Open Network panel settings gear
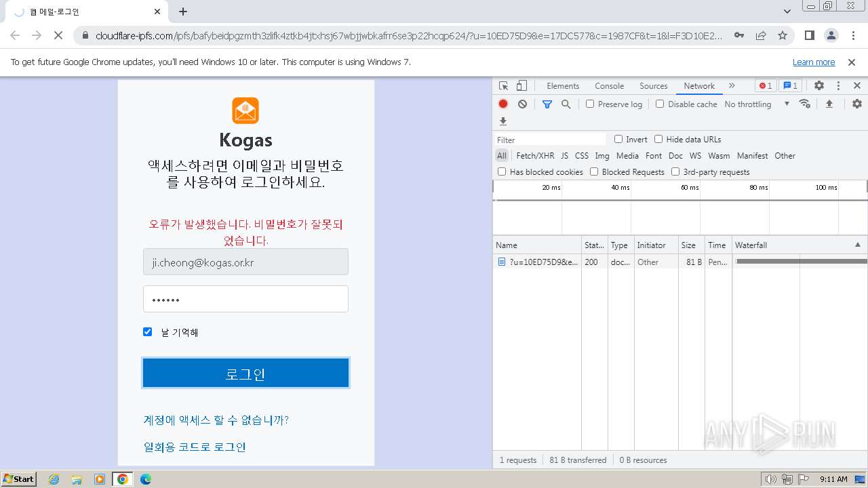The height and width of the screenshot is (488, 868). (857, 104)
